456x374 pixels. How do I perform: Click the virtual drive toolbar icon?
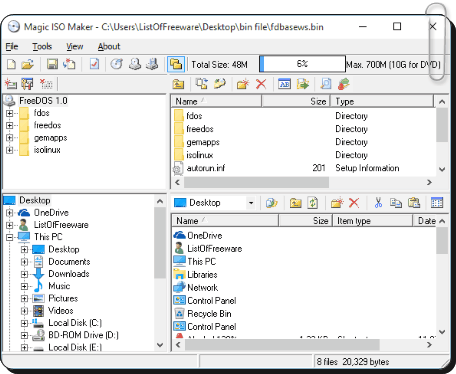tap(152, 64)
